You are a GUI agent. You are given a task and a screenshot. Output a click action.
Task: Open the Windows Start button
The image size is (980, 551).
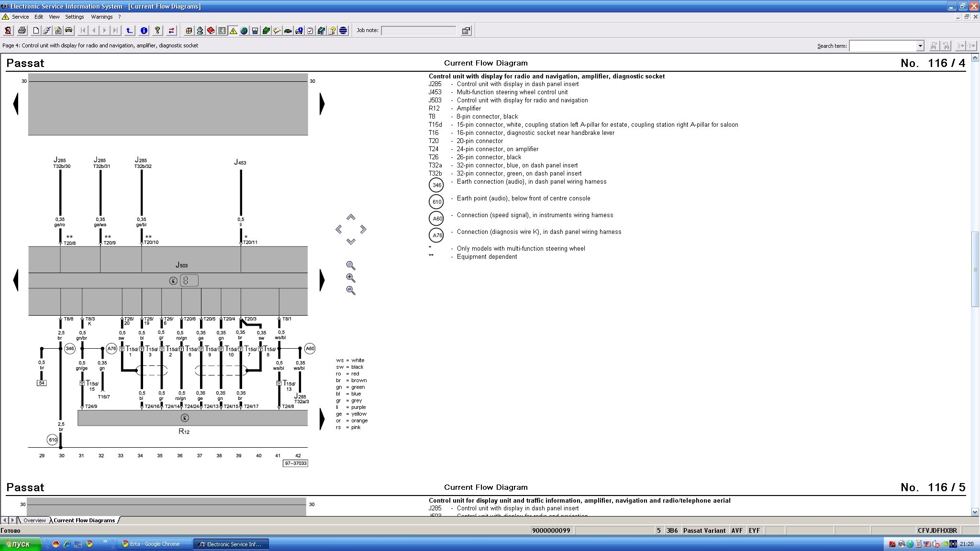[21, 544]
